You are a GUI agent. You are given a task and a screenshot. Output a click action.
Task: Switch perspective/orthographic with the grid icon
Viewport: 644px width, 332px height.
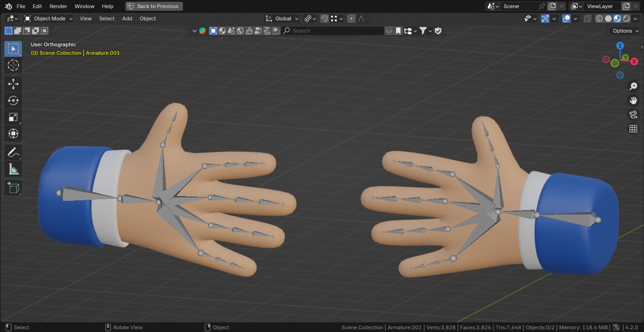tap(633, 129)
